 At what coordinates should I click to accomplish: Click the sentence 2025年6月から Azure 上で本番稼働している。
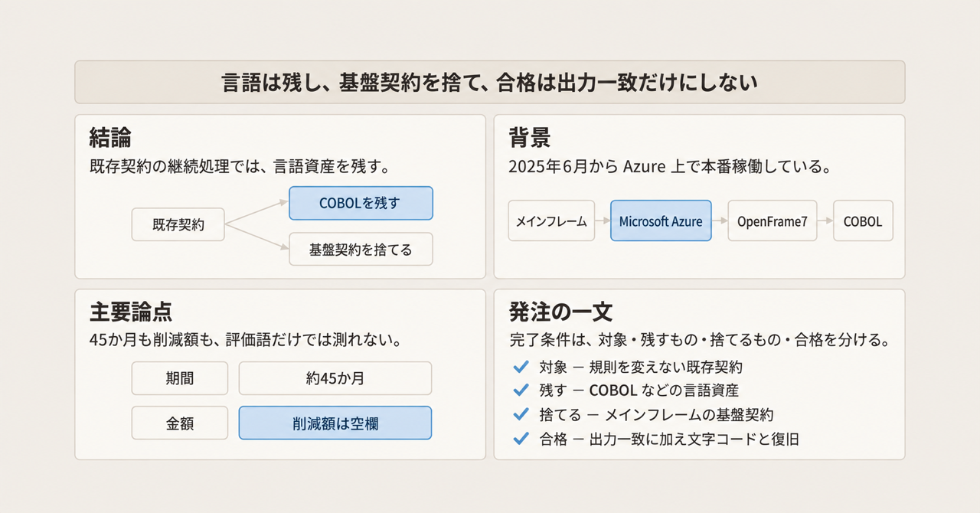(670, 166)
